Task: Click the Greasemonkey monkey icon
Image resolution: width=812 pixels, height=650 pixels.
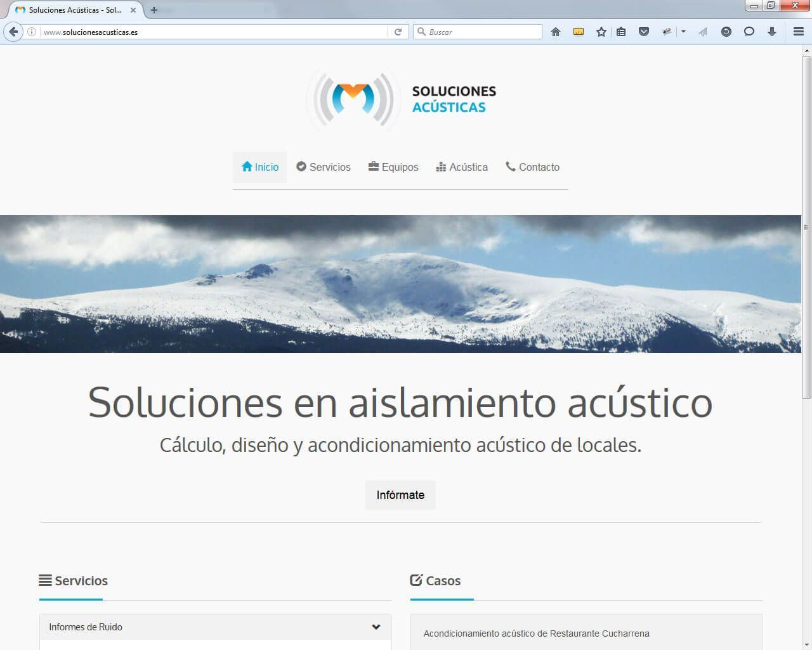Action: tap(667, 31)
